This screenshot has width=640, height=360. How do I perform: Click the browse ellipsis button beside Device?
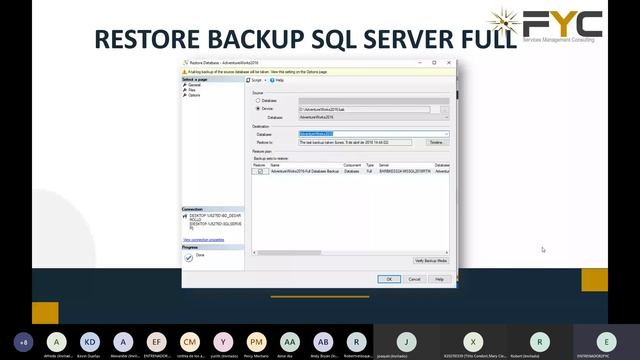[444, 110]
